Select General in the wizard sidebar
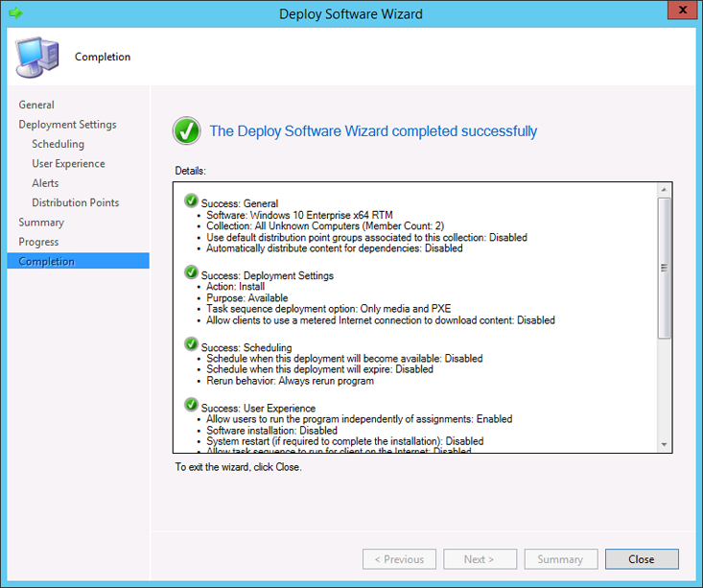Viewport: 703px width, 588px height. pyautogui.click(x=36, y=105)
